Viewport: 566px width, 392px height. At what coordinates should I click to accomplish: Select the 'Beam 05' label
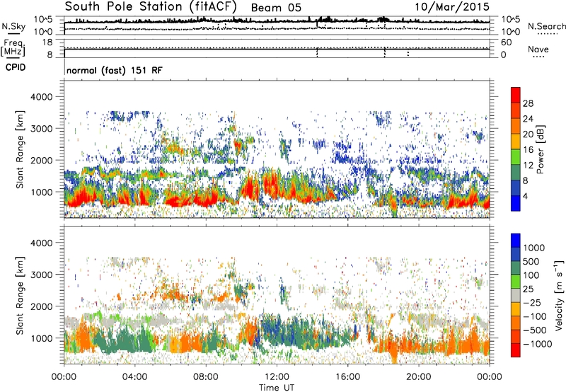click(276, 8)
